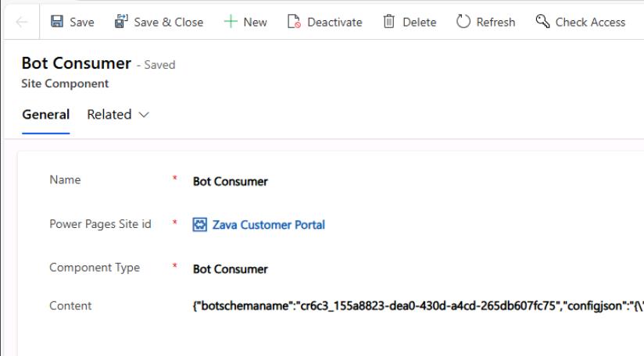This screenshot has width=644, height=356.
Task: Click the Delete trash can icon
Action: click(x=389, y=21)
